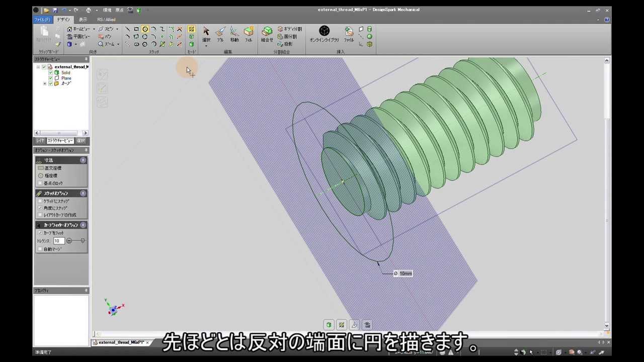
Task: Select the Circle sketch tool
Action: click(x=145, y=29)
